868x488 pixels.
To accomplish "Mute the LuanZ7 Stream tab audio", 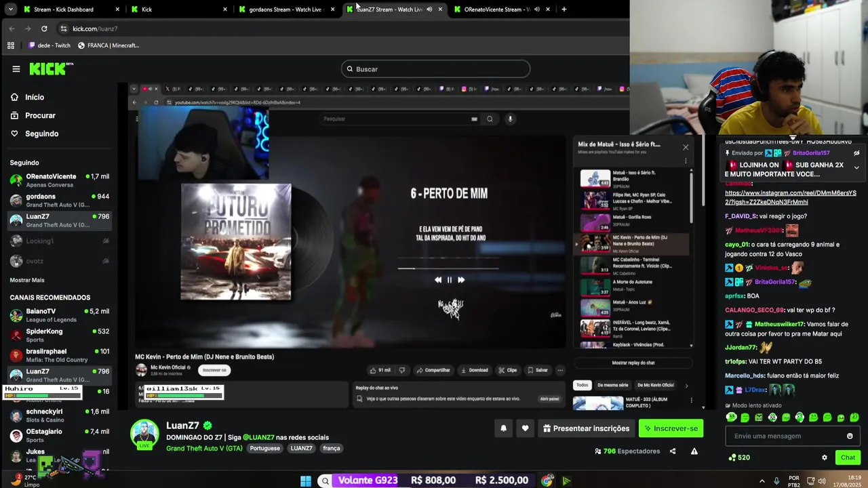I will [429, 9].
